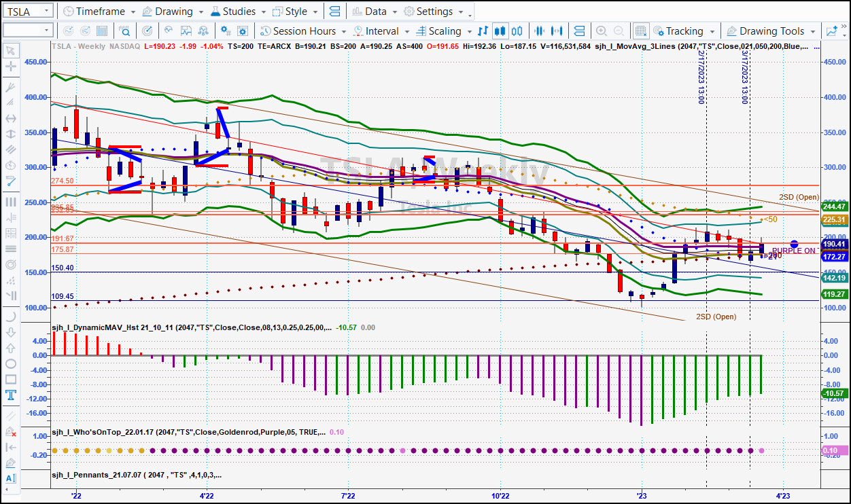The height and width of the screenshot is (504, 851).
Task: Click the zoom in magnifier icon
Action: 601,31
